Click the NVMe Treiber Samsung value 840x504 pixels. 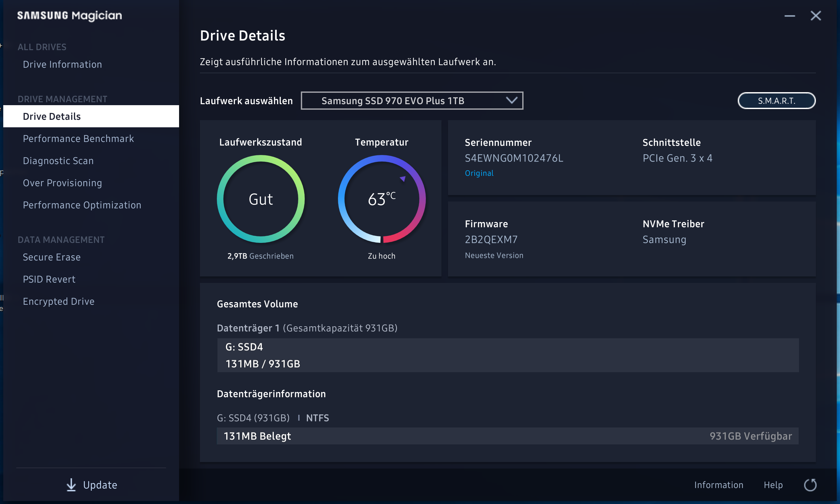[665, 239]
